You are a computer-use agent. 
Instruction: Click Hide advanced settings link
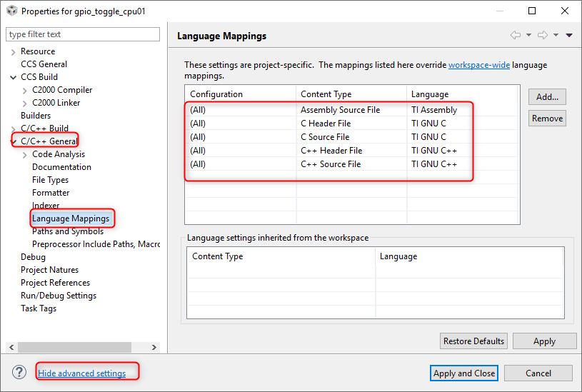[82, 373]
